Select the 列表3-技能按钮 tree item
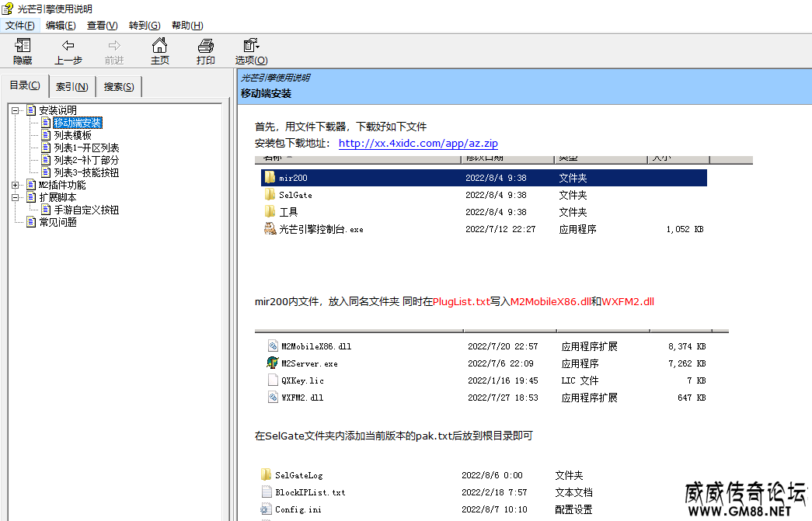Image resolution: width=812 pixels, height=521 pixels. click(86, 172)
